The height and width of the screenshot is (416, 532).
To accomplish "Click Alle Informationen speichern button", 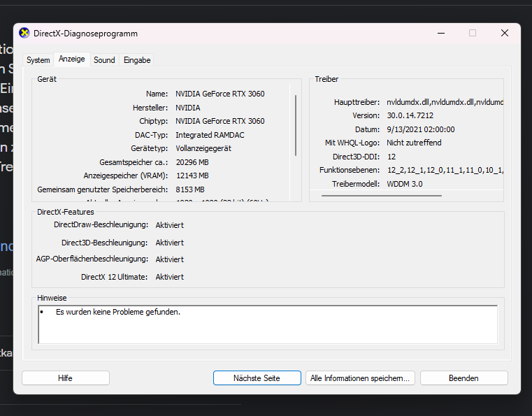I will click(x=360, y=378).
